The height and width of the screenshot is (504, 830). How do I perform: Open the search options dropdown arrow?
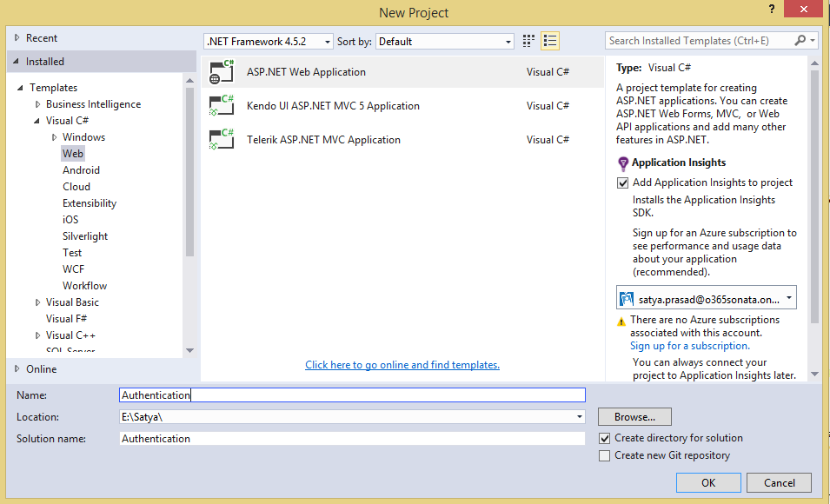(813, 40)
